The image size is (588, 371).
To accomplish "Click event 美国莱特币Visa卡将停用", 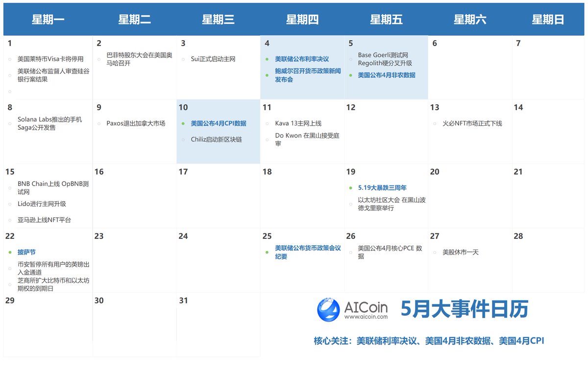I will (x=50, y=59).
